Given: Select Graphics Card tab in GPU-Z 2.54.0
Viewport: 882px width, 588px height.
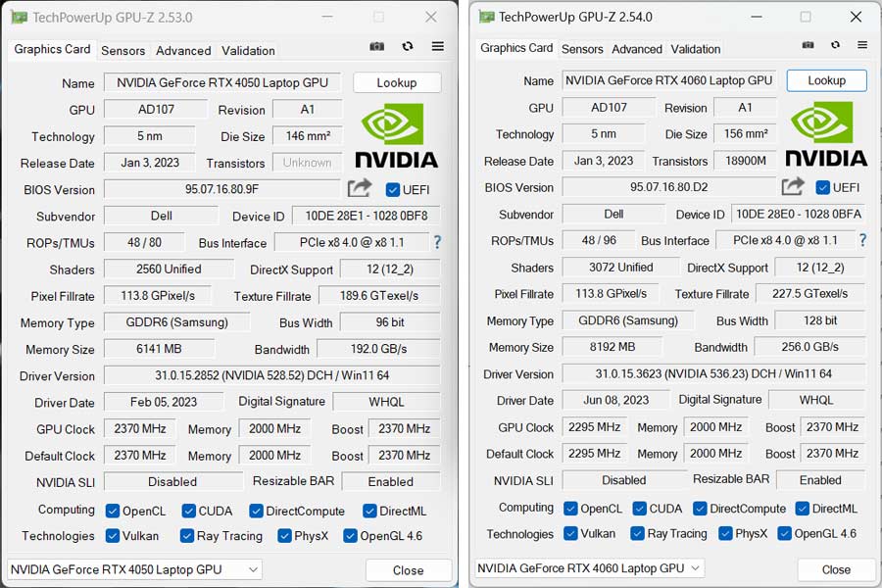Looking at the screenshot, I should pyautogui.click(x=516, y=48).
